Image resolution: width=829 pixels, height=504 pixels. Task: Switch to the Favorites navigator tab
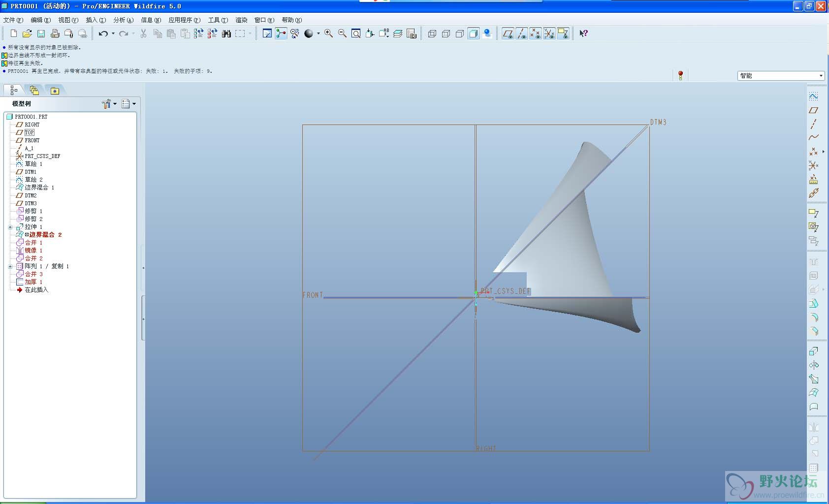point(55,91)
